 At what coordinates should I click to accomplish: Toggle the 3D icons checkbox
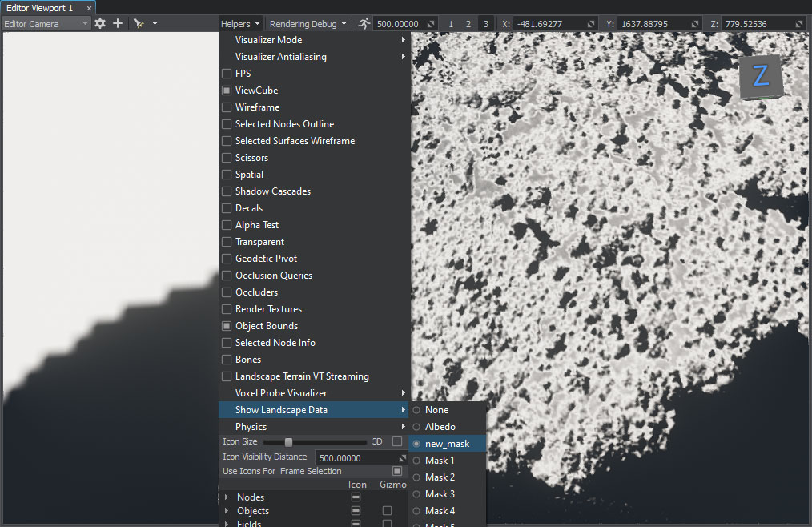click(x=396, y=441)
